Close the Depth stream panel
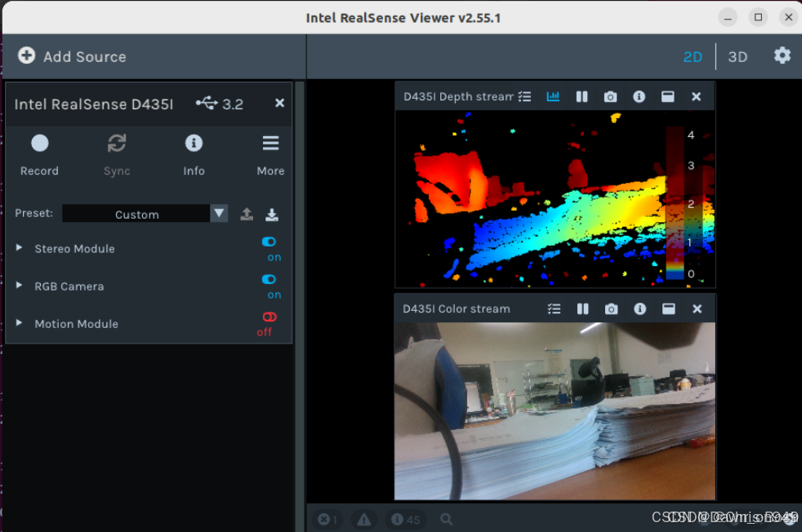This screenshot has height=532, width=802. click(696, 96)
